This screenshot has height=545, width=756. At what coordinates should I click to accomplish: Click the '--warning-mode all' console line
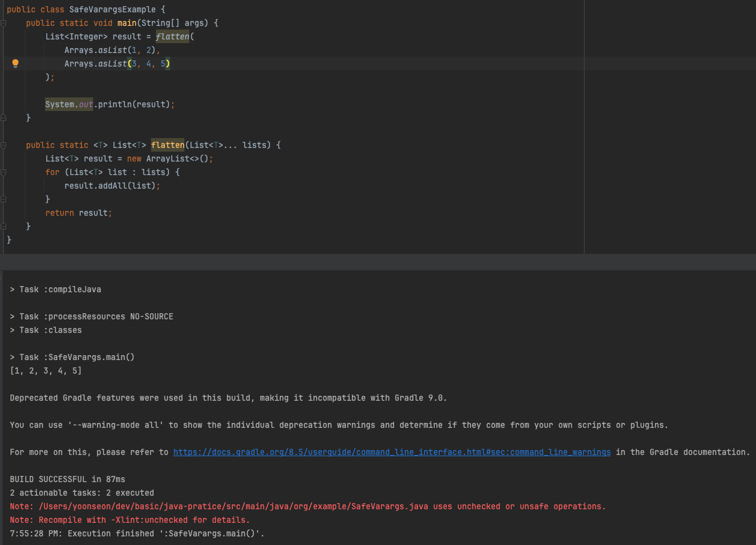point(339,425)
